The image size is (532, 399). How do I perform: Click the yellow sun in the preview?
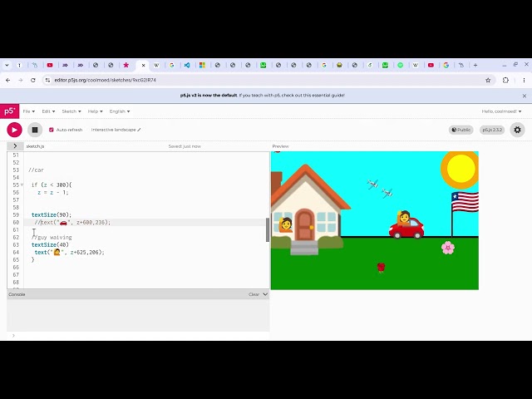tap(461, 169)
